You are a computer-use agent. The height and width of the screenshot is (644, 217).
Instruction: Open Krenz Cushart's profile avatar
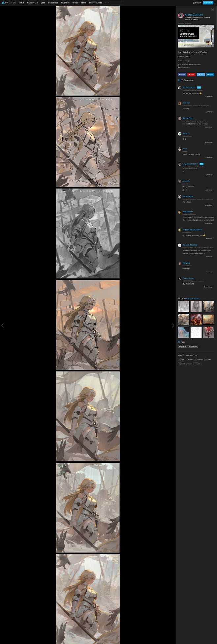[x=181, y=15]
